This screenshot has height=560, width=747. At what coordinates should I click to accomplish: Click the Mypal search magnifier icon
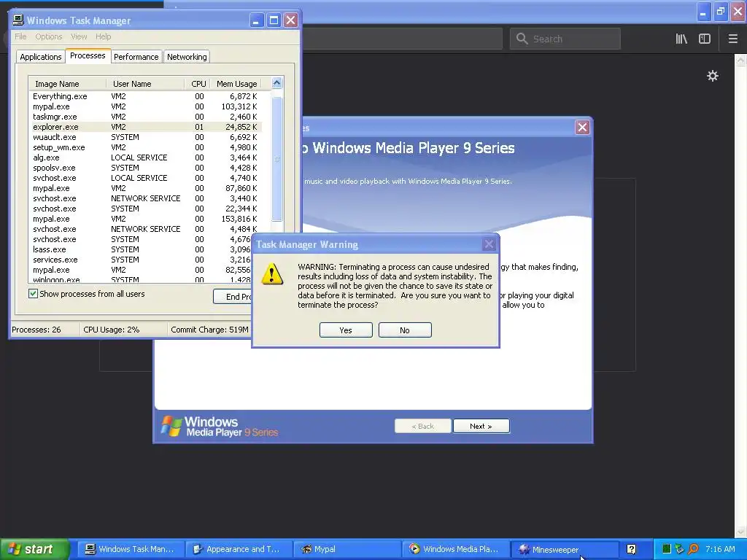tap(522, 39)
